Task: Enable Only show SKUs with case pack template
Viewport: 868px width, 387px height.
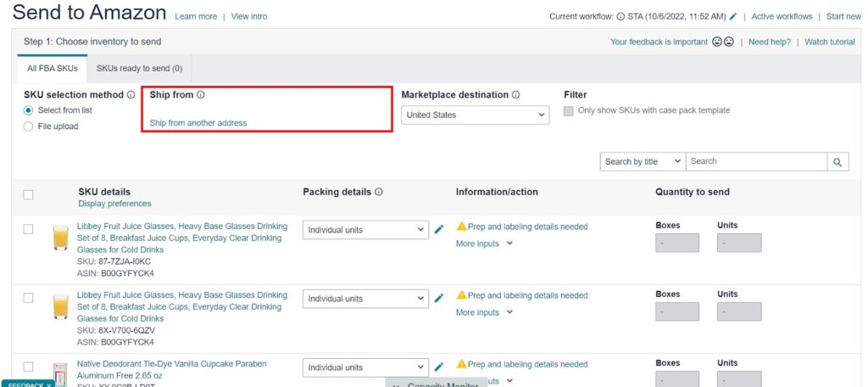Action: [569, 110]
